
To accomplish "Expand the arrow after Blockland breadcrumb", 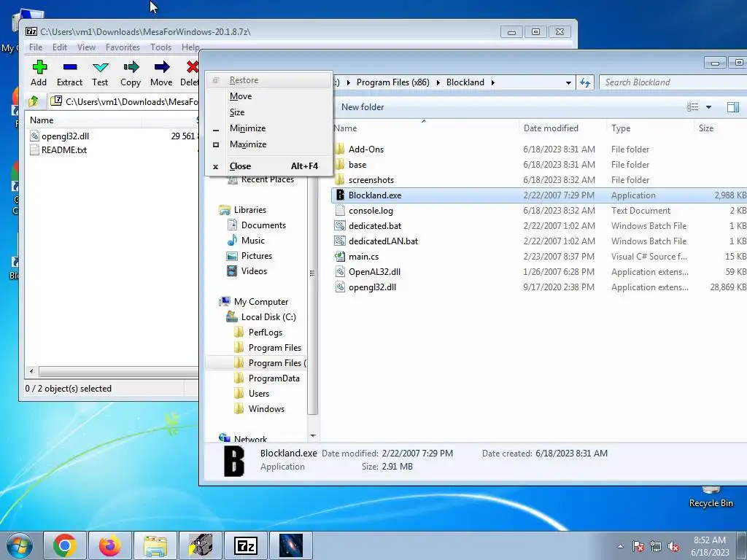I will (493, 82).
